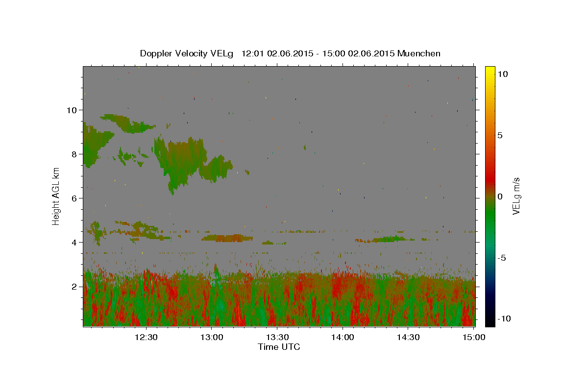Click the yellow top of the colorbar
This screenshot has height=392, width=588.
(x=490, y=71)
